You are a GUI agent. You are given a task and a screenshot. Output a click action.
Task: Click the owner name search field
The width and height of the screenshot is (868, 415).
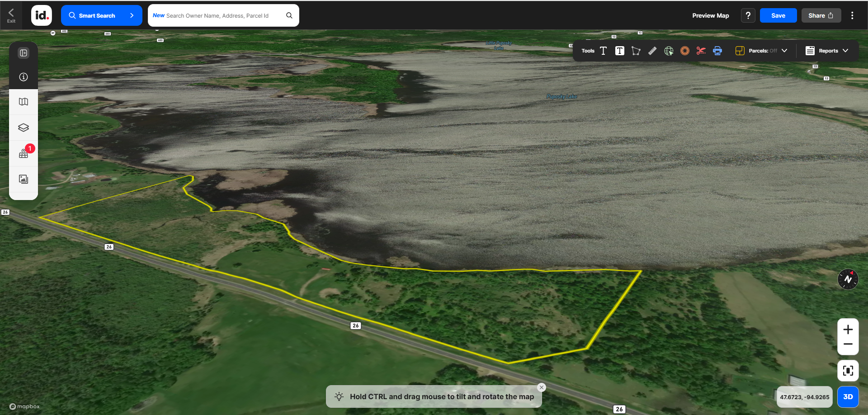click(217, 15)
